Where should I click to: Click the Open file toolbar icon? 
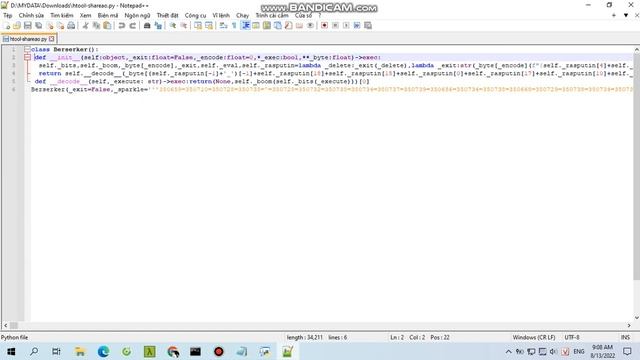pyautogui.click(x=17, y=25)
